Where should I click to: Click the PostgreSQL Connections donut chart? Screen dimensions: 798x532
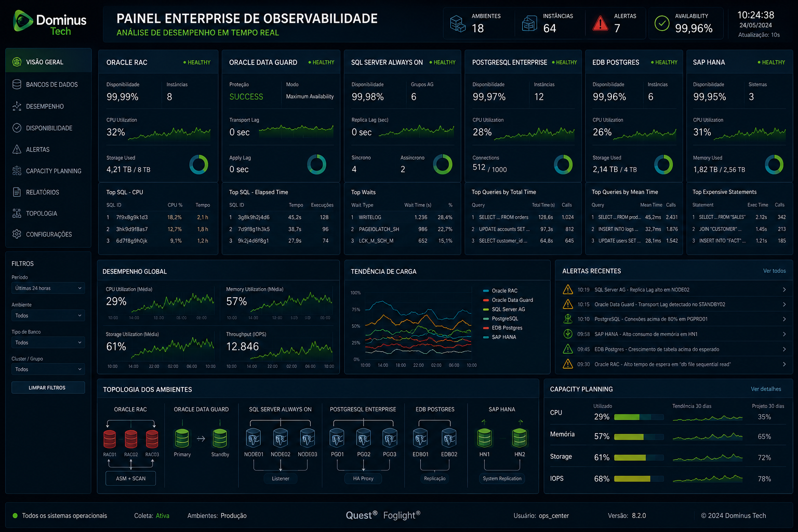point(563,165)
